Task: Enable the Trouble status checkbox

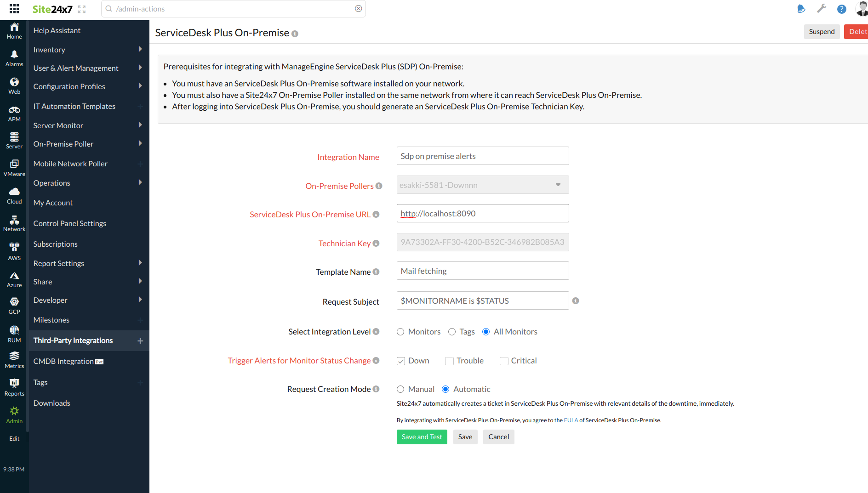Action: pyautogui.click(x=449, y=361)
